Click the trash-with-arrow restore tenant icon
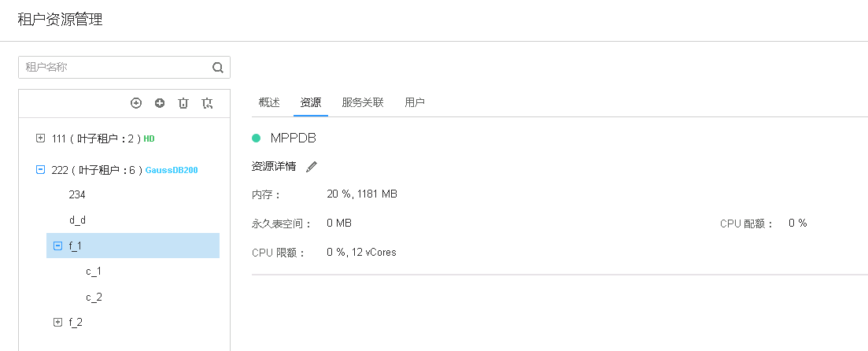Viewport: 868px width, 351px height. (x=207, y=103)
